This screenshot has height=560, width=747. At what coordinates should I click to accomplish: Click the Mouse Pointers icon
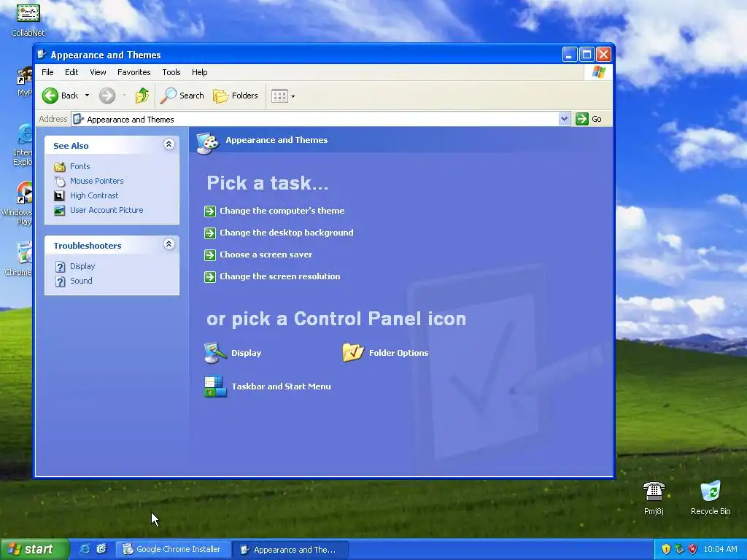click(60, 182)
